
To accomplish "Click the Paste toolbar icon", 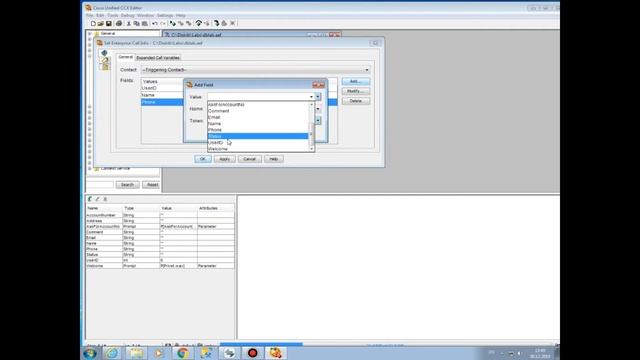I will [144, 24].
